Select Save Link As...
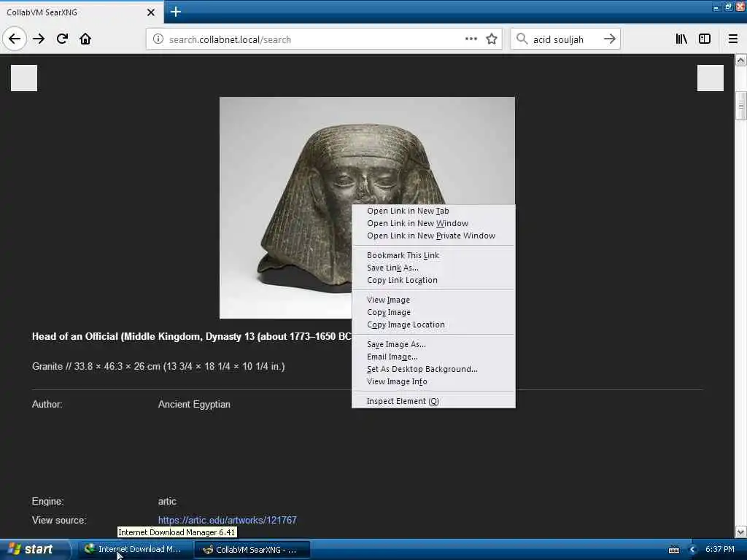 pos(433,268)
